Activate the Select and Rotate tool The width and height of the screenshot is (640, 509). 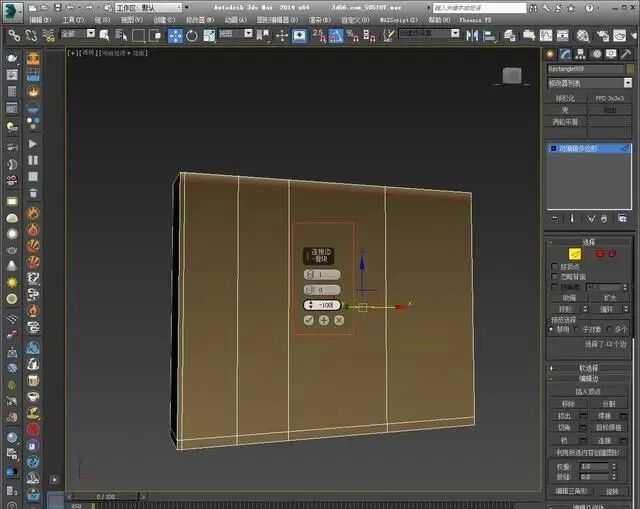coord(191,36)
